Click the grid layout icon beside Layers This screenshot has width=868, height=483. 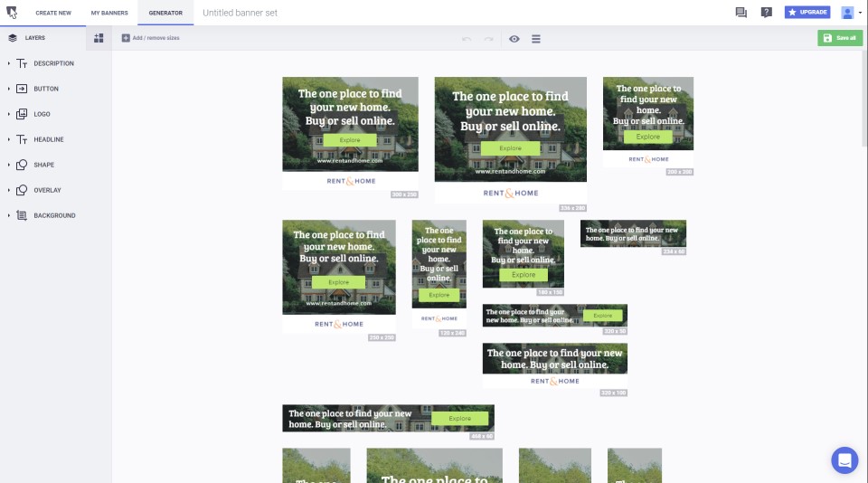pyautogui.click(x=99, y=38)
